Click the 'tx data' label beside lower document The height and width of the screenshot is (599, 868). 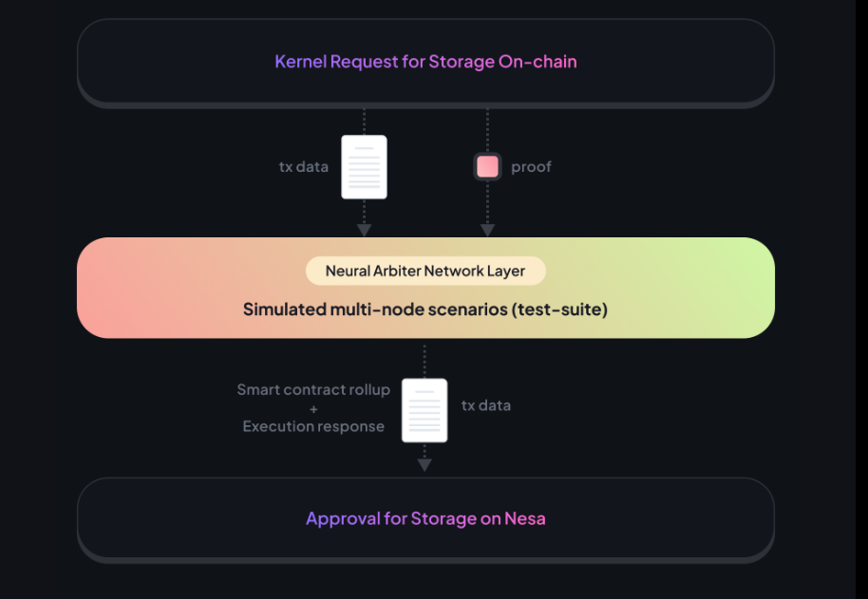pos(486,405)
